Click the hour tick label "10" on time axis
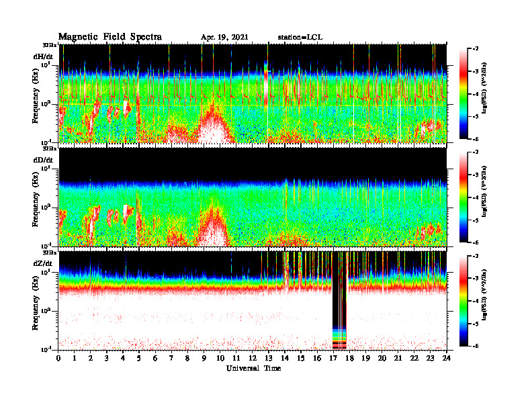Viewport: 532px width, 411px height. click(x=220, y=359)
